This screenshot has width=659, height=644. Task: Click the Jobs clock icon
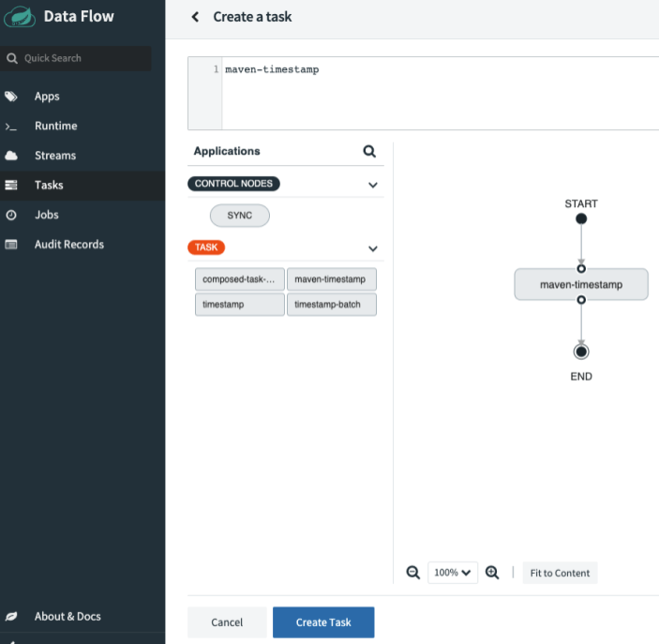tap(11, 215)
